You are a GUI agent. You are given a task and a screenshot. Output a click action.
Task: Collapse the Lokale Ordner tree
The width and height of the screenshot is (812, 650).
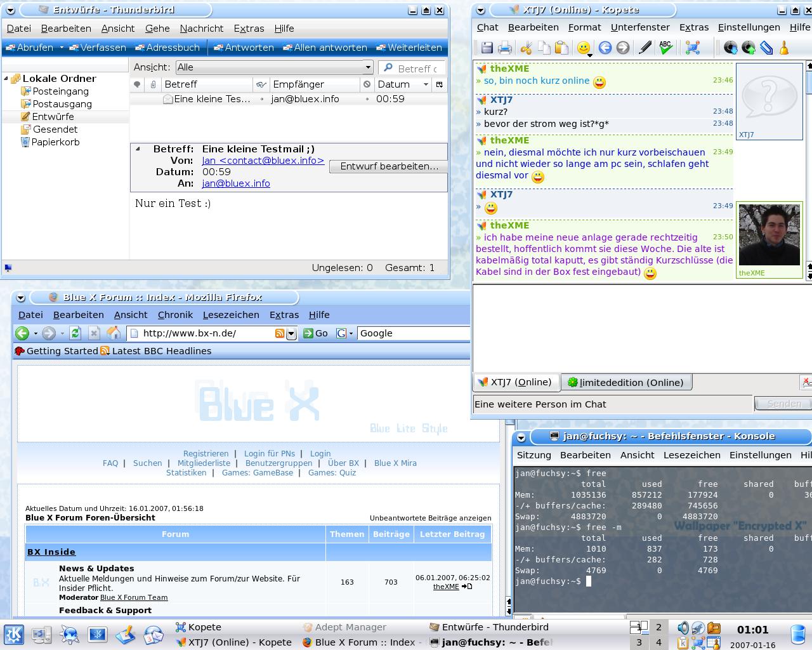[6, 79]
